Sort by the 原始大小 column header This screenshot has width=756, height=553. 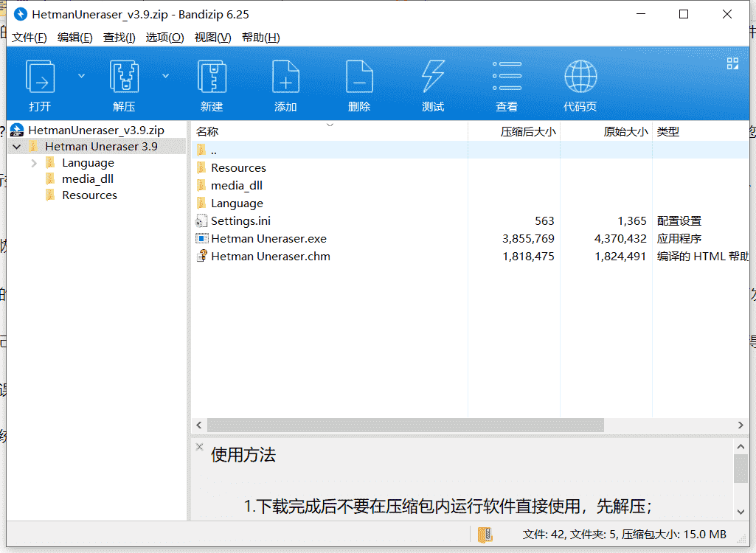tap(625, 132)
